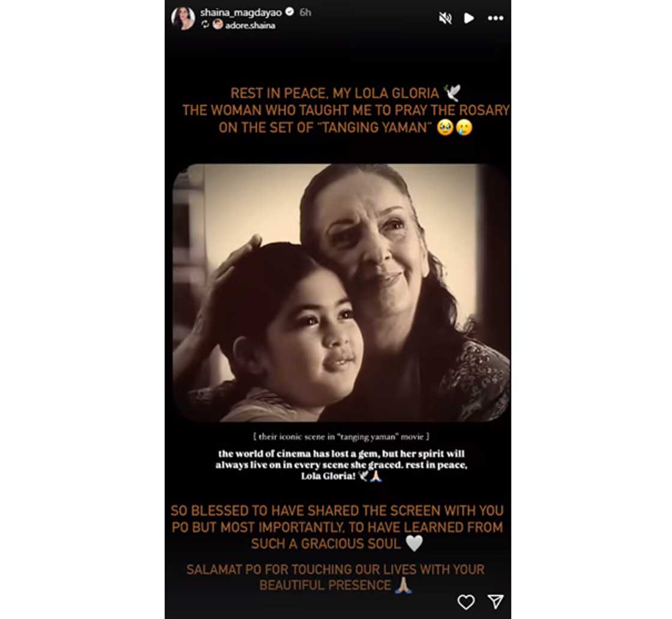Click the blue verified badge
The height and width of the screenshot is (619, 672).
[290, 11]
